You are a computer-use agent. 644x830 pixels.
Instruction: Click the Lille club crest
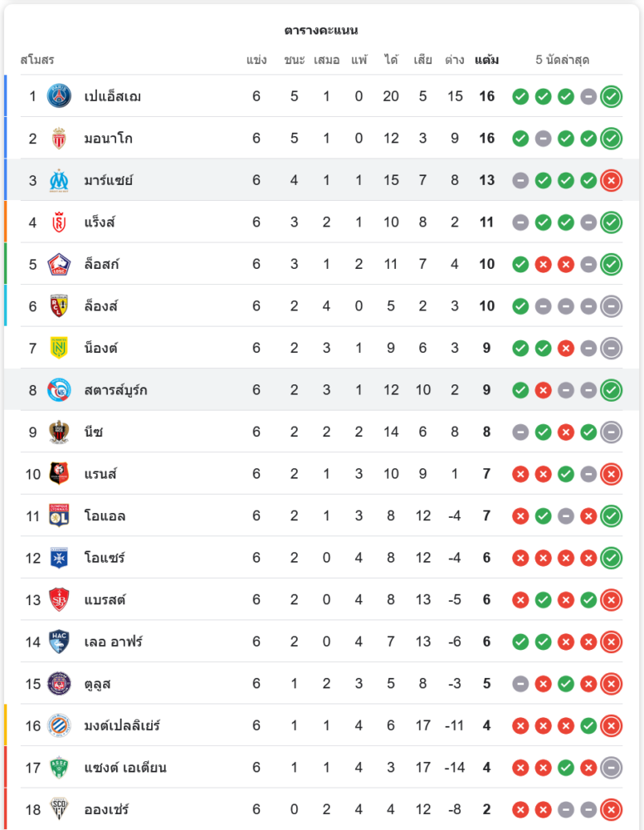59,264
